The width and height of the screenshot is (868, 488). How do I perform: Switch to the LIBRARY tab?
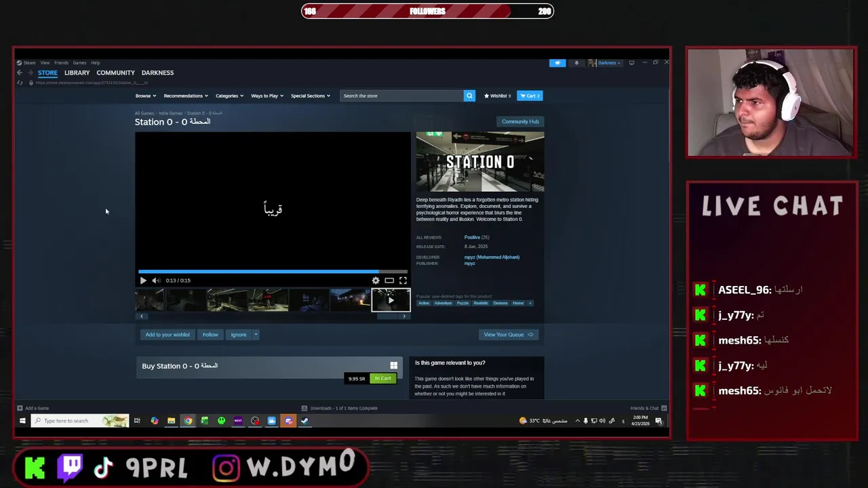coord(77,73)
